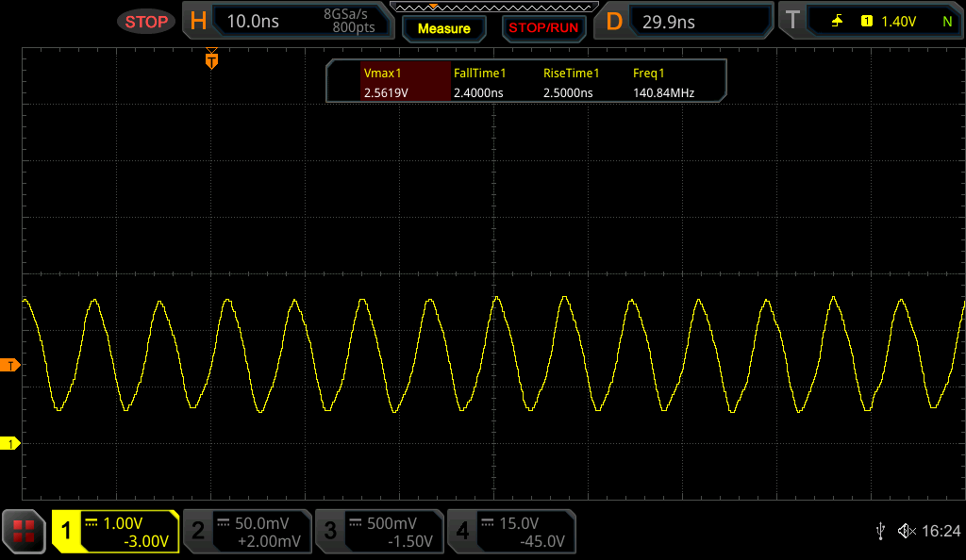Tap the trigger mode N indicator
966x560 pixels.
click(x=947, y=22)
